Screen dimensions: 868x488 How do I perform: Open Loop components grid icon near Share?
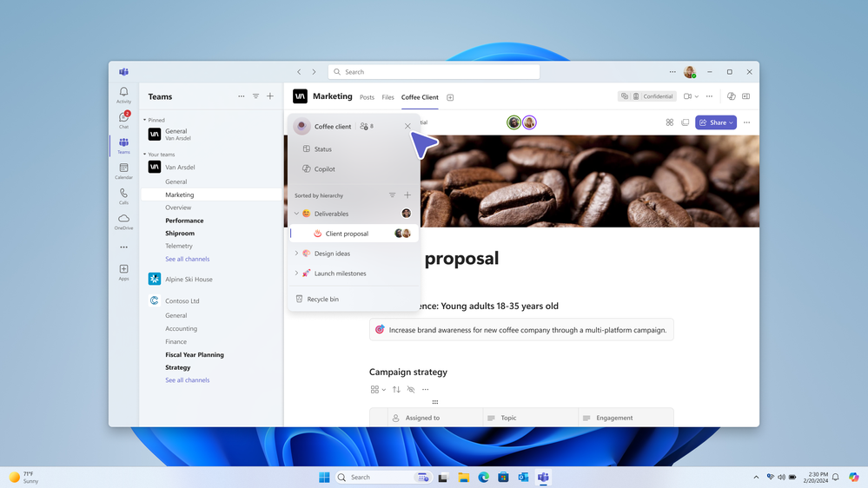pyautogui.click(x=670, y=122)
